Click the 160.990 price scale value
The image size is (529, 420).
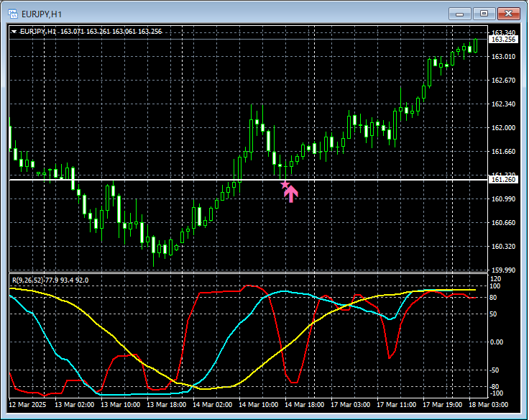coord(503,199)
